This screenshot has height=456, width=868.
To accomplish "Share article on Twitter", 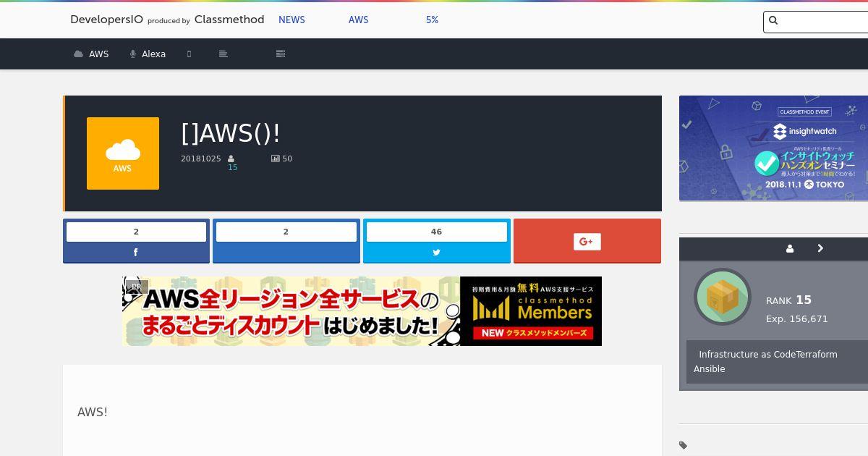I will 436,252.
